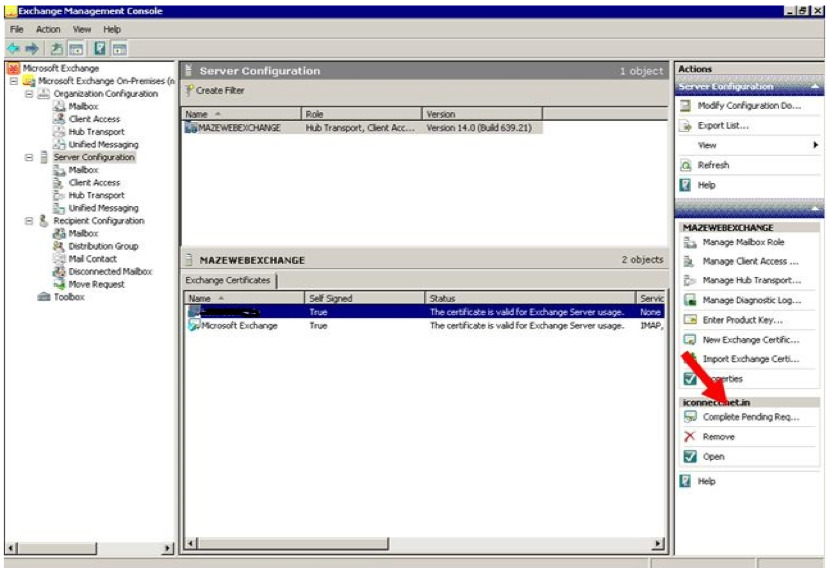Screen dimensions: 827x568
Task: Sort servers by Role column header
Action: [x=362, y=114]
